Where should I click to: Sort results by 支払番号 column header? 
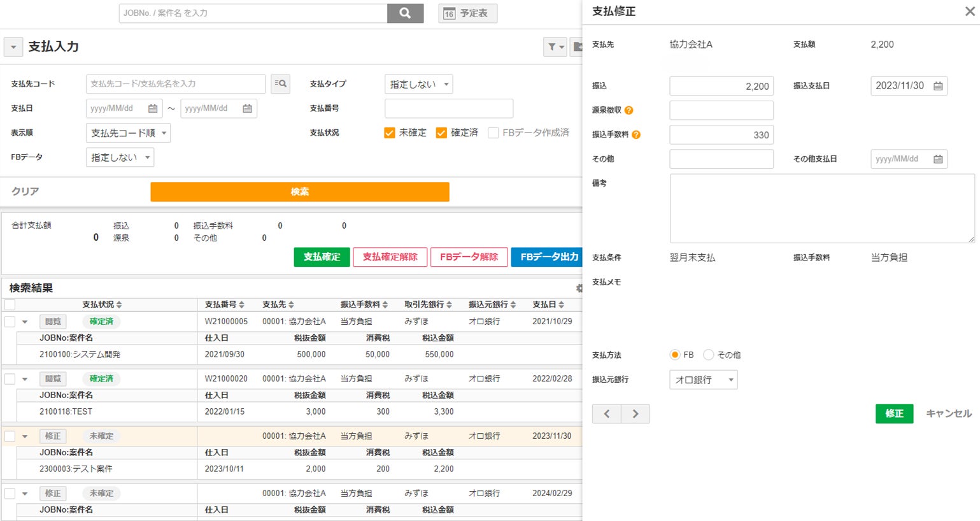click(224, 304)
